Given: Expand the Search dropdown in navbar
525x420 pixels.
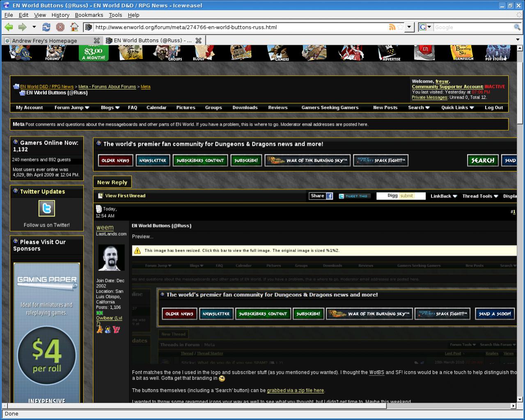Looking at the screenshot, I should click(419, 108).
